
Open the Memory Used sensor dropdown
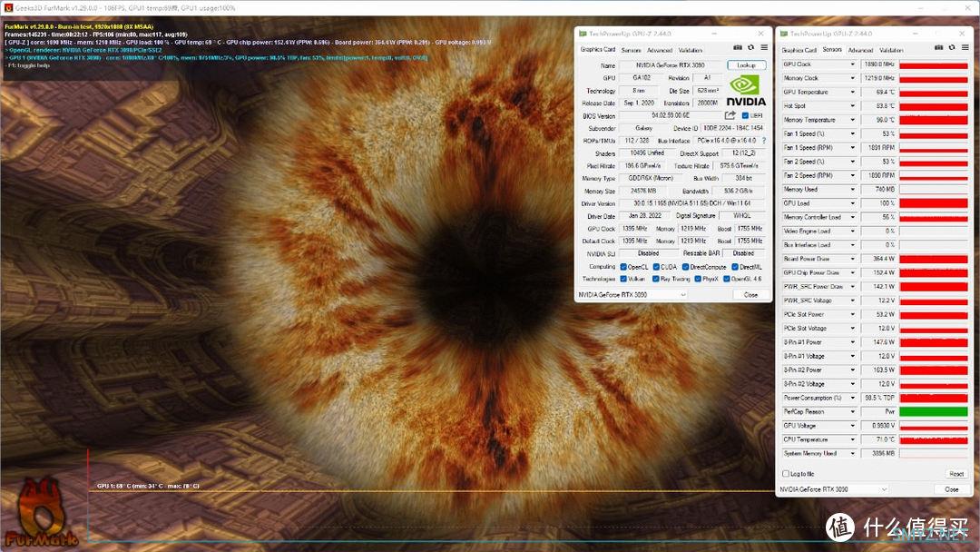(x=852, y=190)
